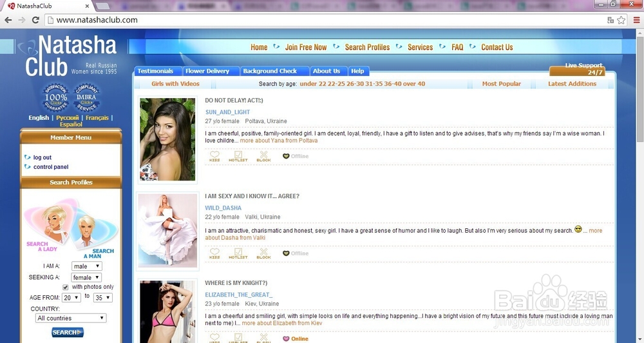644x343 pixels.
Task: Open Contact Us in top navigation
Action: tap(497, 47)
